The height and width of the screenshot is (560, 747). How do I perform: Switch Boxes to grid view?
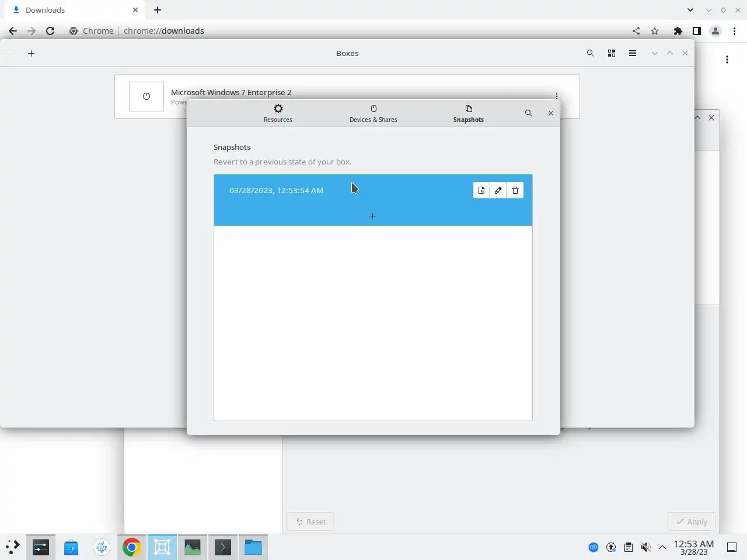click(x=612, y=53)
